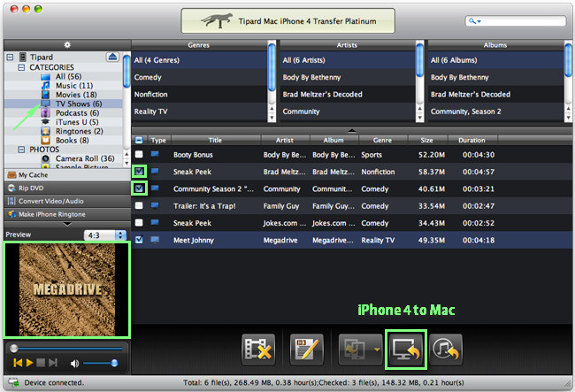Open dropdown arrow beside device transfer button
The height and width of the screenshot is (392, 575).
click(377, 350)
